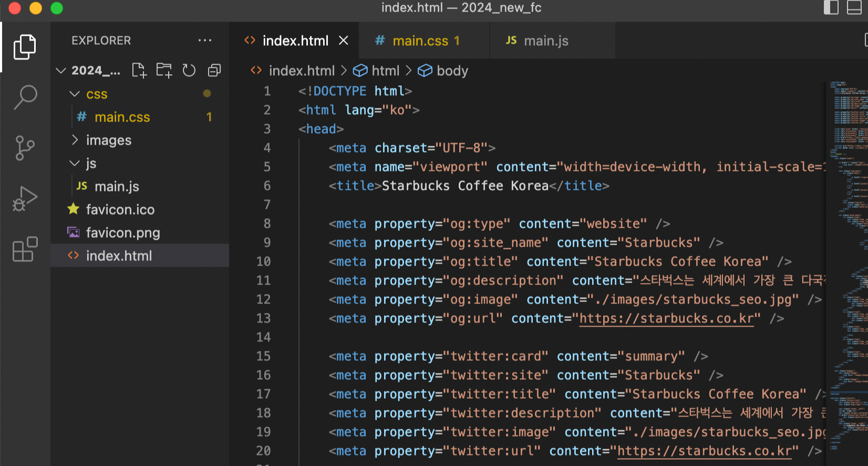The width and height of the screenshot is (868, 466).
Task: Close the index.html editor tab
Action: click(344, 40)
